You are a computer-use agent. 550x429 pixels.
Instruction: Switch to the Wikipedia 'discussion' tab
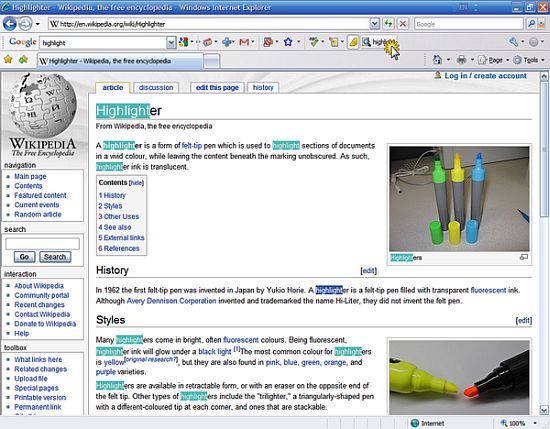[156, 87]
